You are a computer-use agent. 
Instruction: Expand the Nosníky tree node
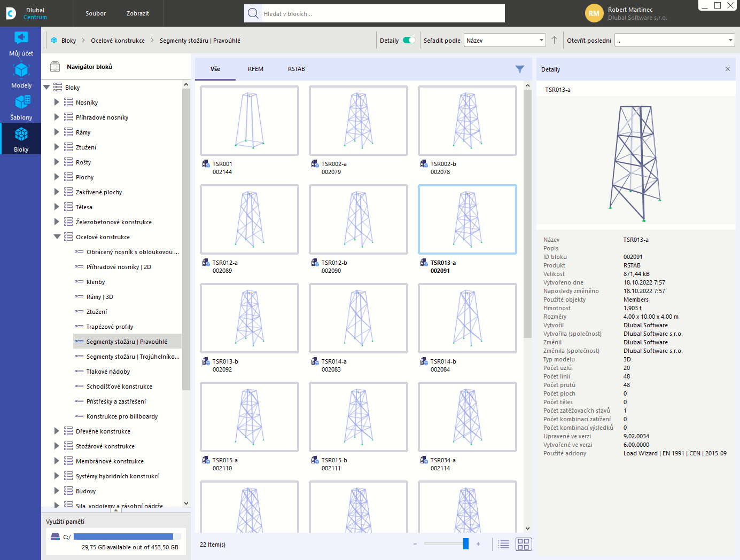pos(57,102)
